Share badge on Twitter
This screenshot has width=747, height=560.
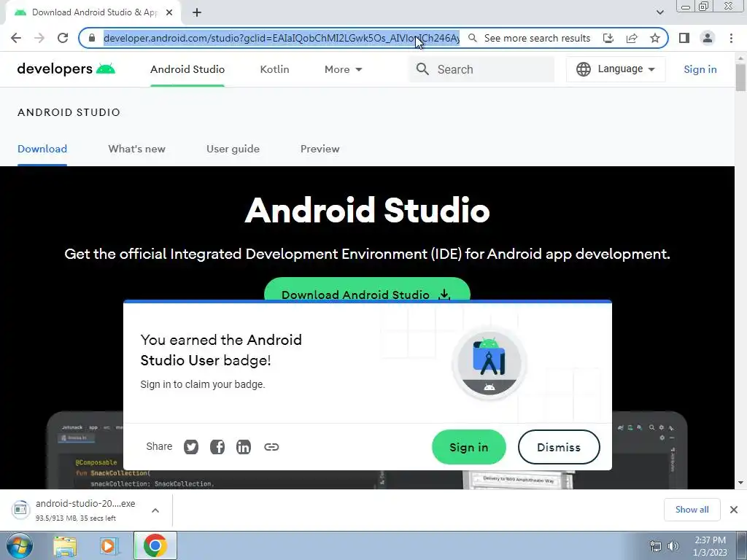pyautogui.click(x=191, y=447)
